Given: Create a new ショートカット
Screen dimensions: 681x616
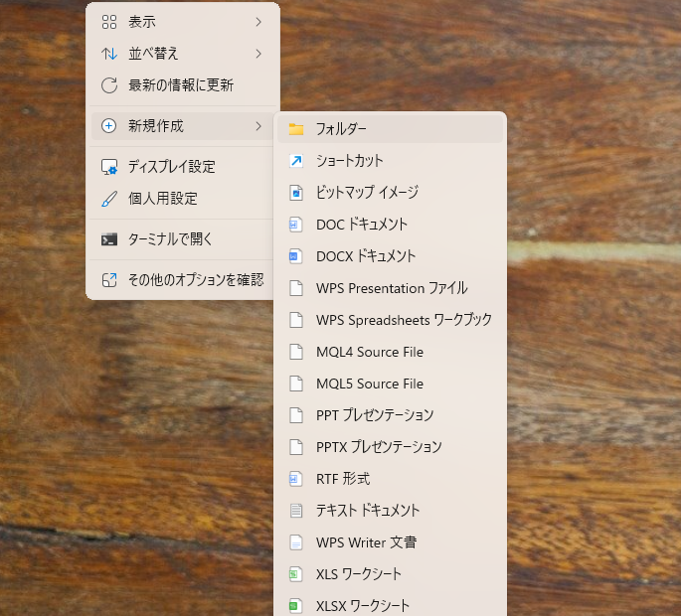Looking at the screenshot, I should tap(390, 161).
